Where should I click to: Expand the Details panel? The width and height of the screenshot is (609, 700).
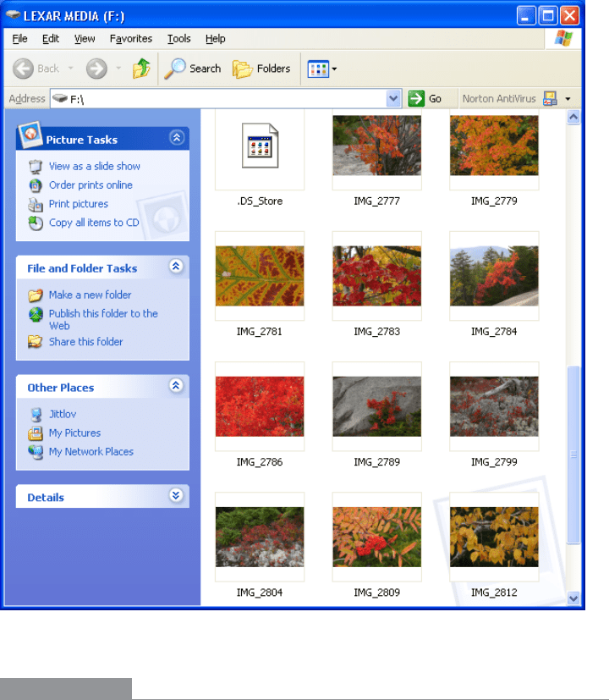click(x=176, y=495)
